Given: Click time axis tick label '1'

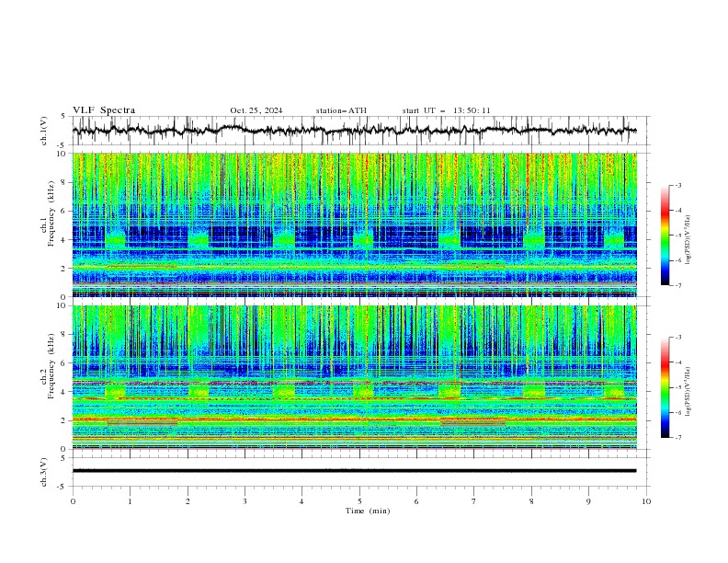Looking at the screenshot, I should [x=130, y=501].
